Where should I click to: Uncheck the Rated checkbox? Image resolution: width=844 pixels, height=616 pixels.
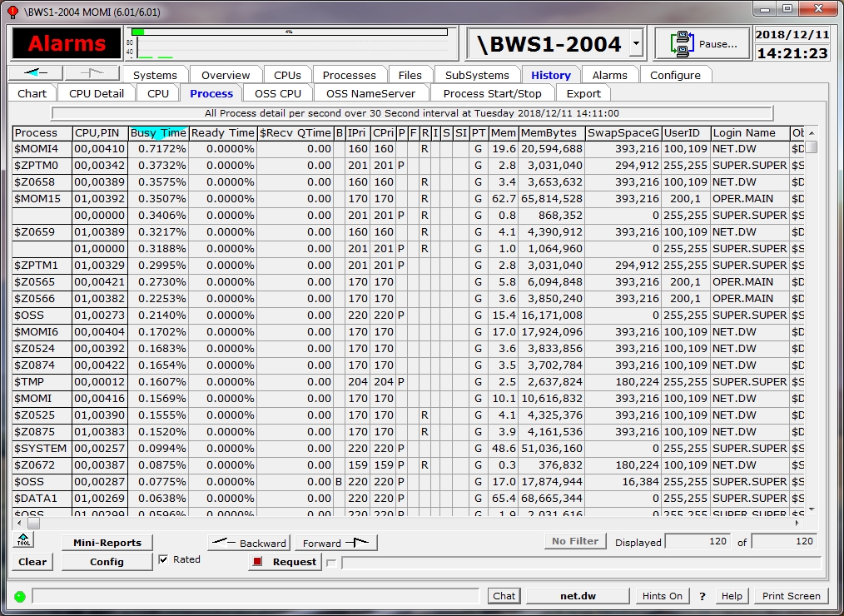click(164, 559)
